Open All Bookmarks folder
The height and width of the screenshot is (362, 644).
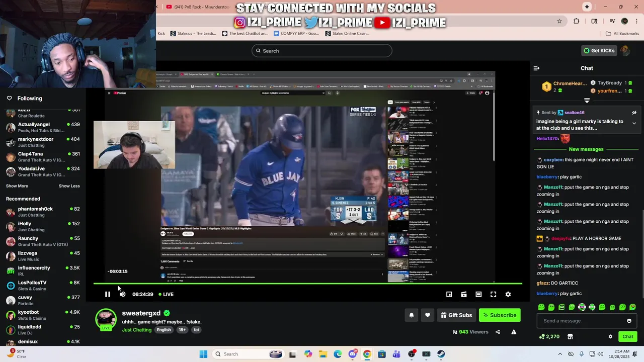(622, 34)
